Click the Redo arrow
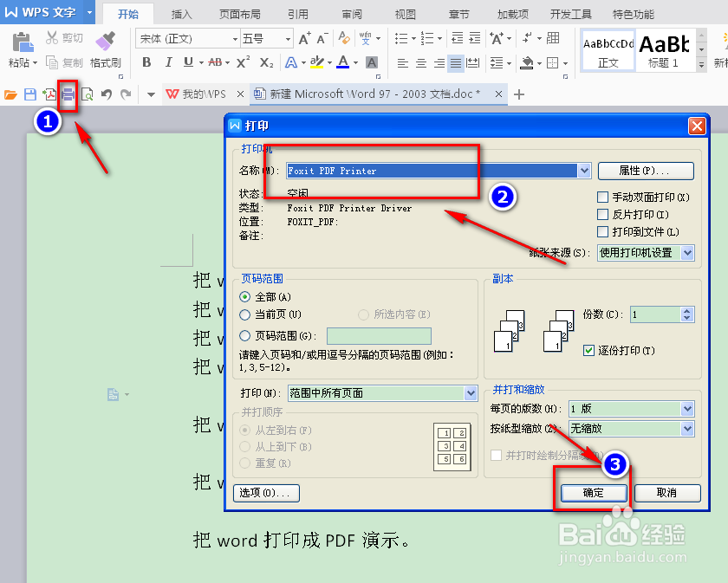Image resolution: width=728 pixels, height=583 pixels. click(x=126, y=94)
